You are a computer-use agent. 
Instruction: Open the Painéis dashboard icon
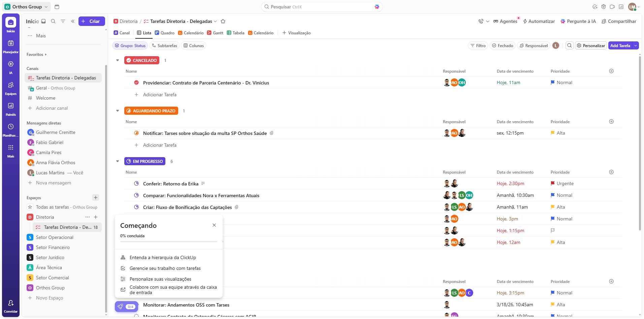point(11,106)
